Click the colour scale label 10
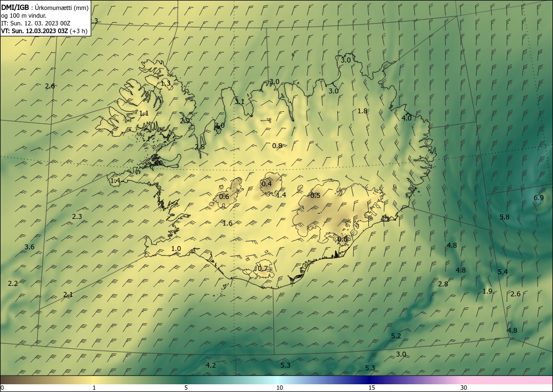This screenshot has width=553, height=392. point(279,388)
